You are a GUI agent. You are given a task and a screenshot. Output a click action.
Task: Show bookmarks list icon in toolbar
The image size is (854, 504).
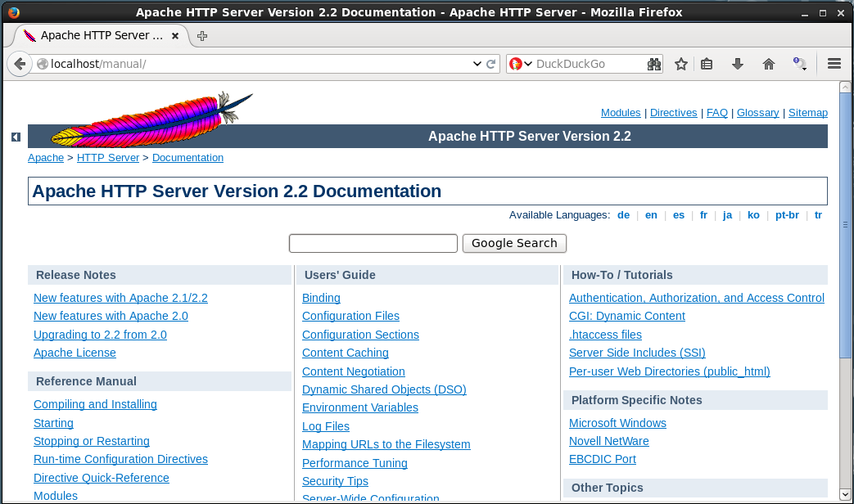pyautogui.click(x=707, y=64)
